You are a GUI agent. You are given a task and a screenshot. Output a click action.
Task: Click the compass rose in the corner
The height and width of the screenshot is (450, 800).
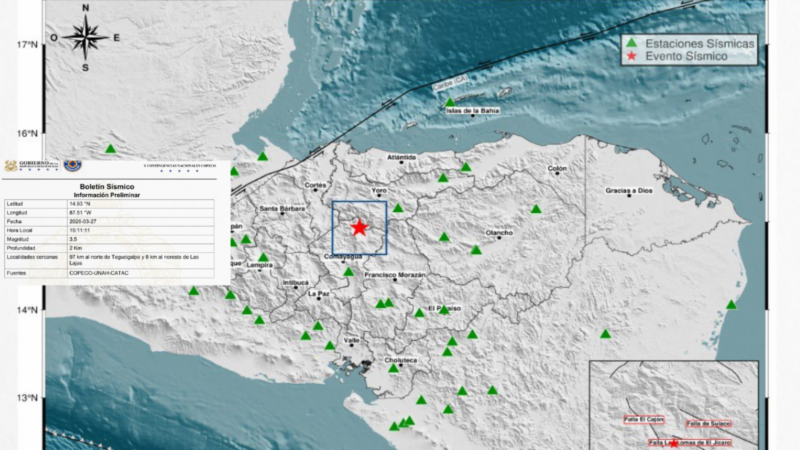click(x=86, y=37)
